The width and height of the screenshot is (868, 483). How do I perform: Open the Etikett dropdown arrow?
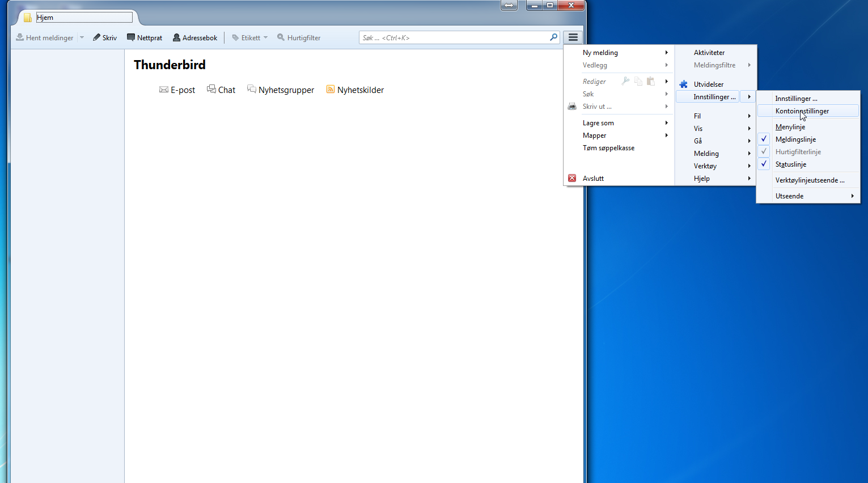point(265,37)
